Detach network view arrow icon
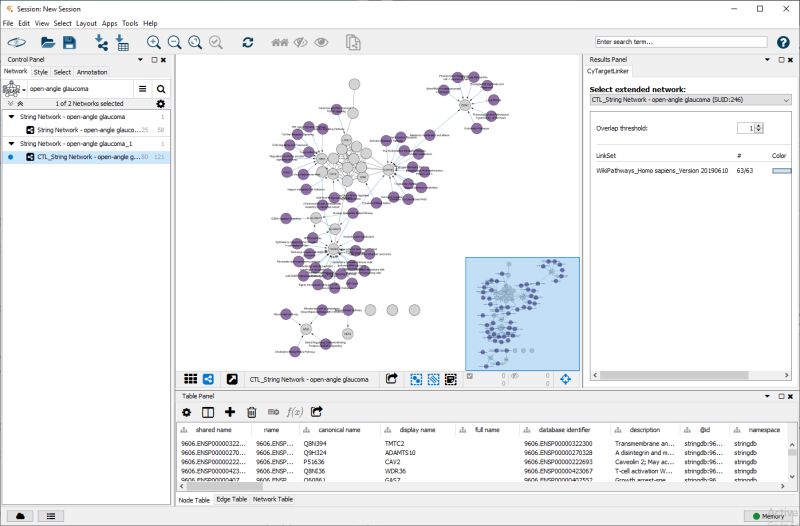 232,379
